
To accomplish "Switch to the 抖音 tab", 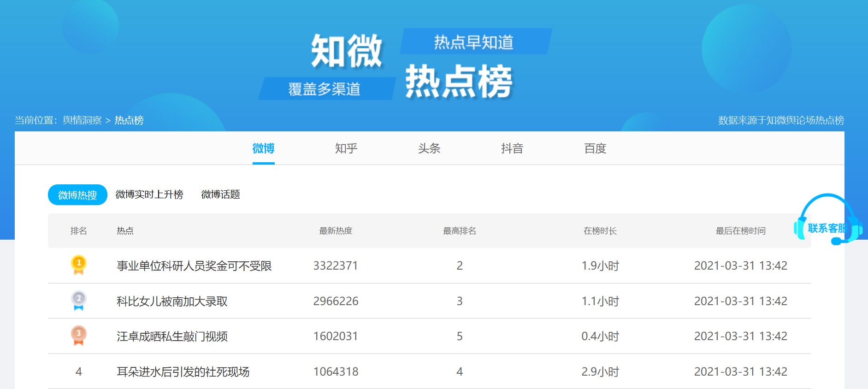I will pyautogui.click(x=512, y=148).
